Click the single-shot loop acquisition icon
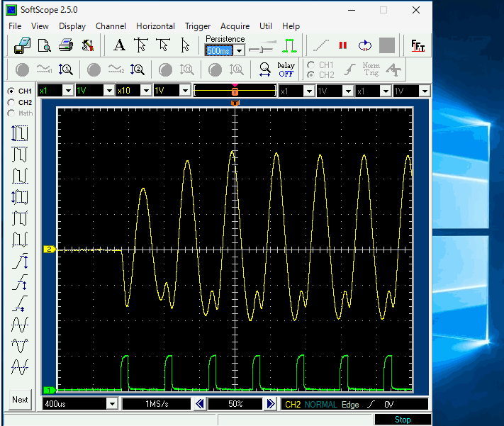The image size is (504, 426). (364, 46)
